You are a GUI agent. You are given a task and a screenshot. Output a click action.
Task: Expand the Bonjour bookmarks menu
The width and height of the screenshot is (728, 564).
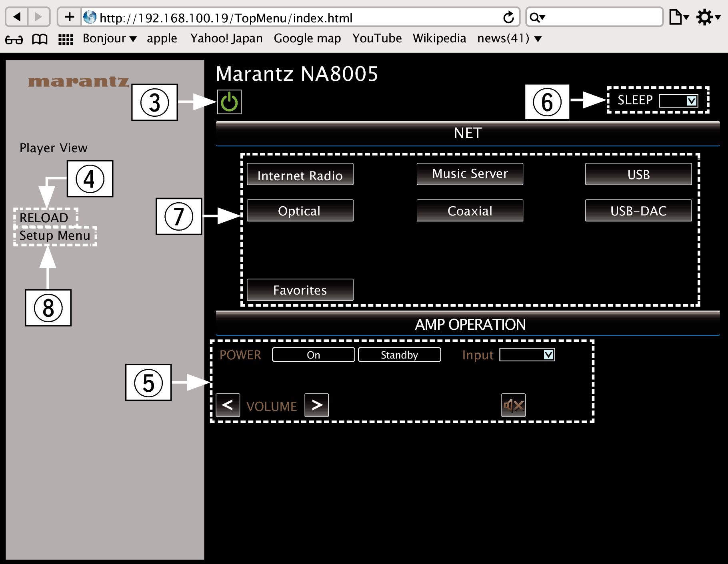click(110, 38)
